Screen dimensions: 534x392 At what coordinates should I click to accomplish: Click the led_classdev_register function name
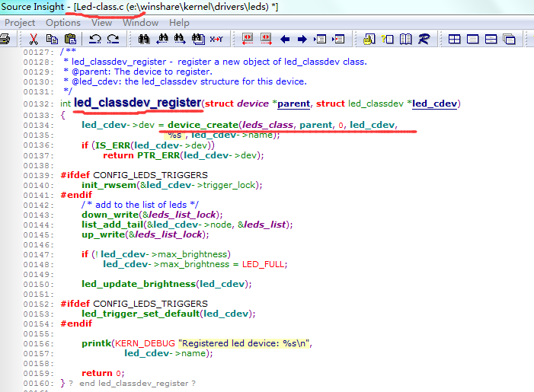pos(138,103)
